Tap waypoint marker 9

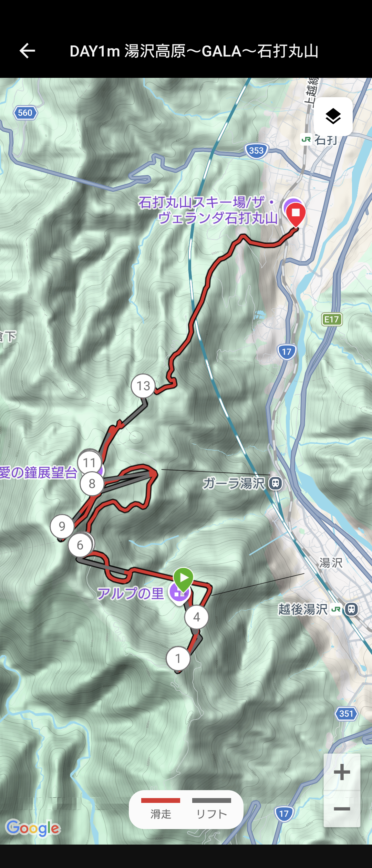(x=62, y=526)
